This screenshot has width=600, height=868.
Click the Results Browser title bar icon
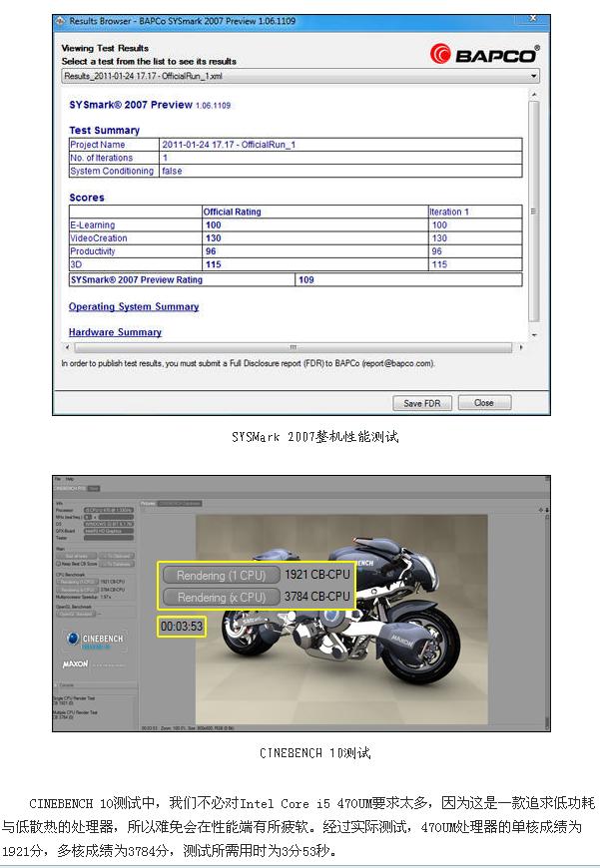[x=60, y=21]
